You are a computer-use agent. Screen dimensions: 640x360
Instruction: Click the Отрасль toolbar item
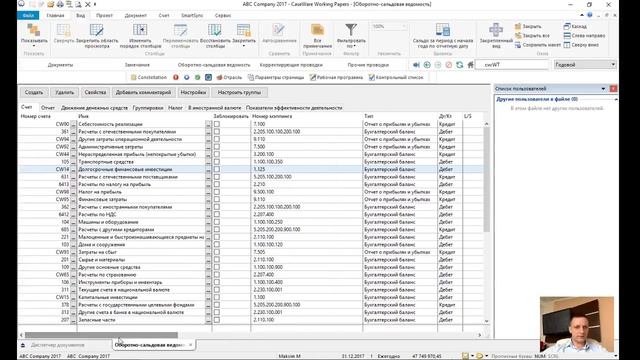(x=229, y=77)
